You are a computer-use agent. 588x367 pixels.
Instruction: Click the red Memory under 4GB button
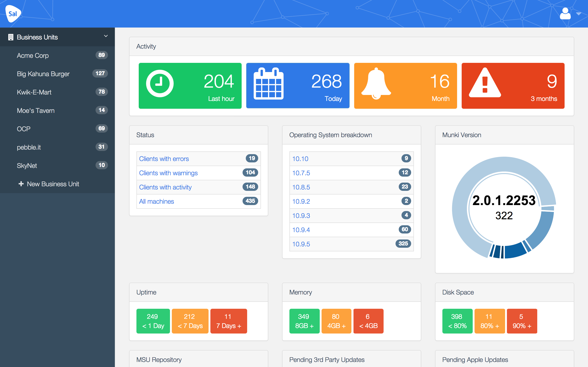click(368, 321)
